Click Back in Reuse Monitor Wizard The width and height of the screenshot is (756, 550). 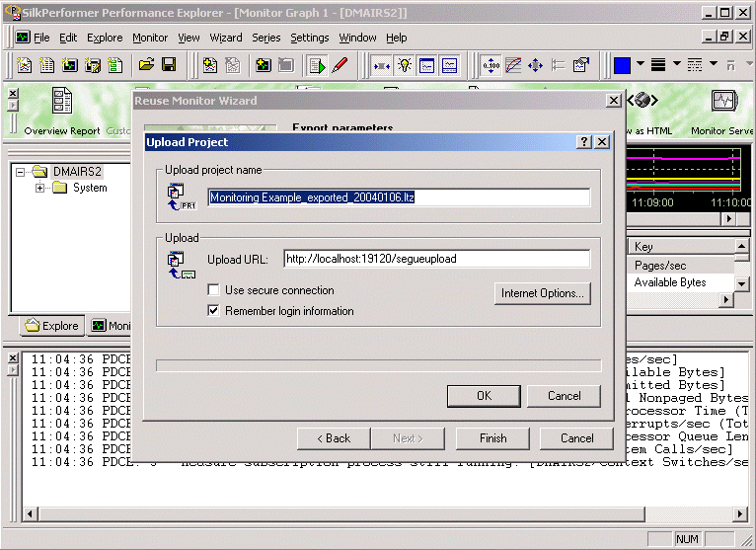(334, 438)
